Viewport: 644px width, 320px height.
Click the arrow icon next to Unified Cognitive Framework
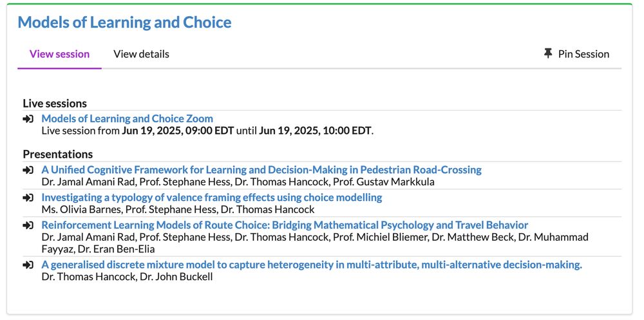(x=28, y=170)
